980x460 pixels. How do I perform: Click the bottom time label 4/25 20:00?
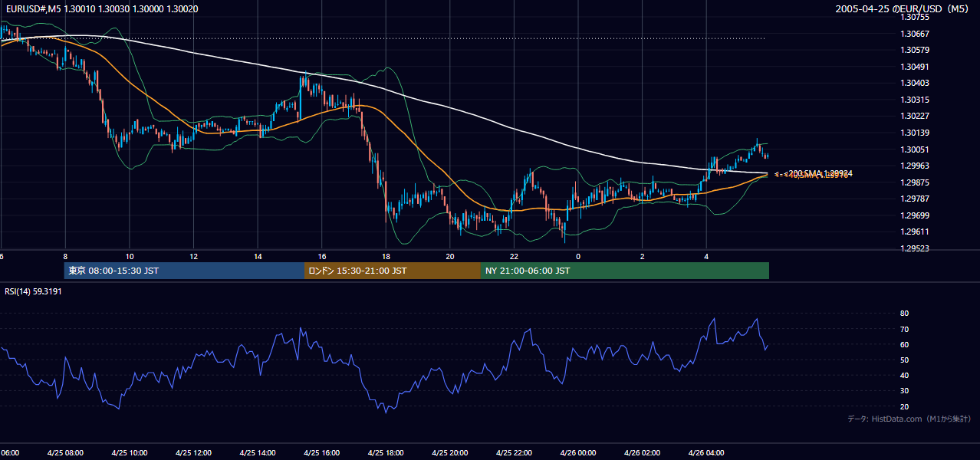click(450, 452)
